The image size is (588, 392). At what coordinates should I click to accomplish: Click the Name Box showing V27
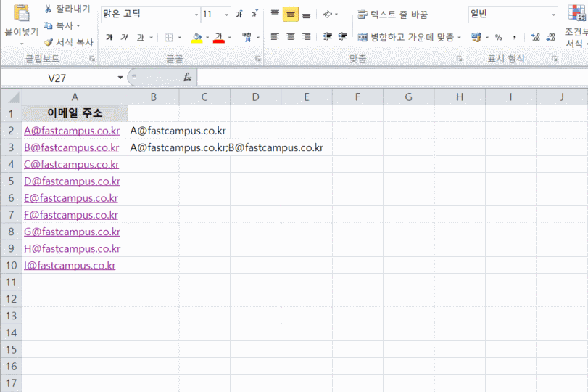(57, 78)
